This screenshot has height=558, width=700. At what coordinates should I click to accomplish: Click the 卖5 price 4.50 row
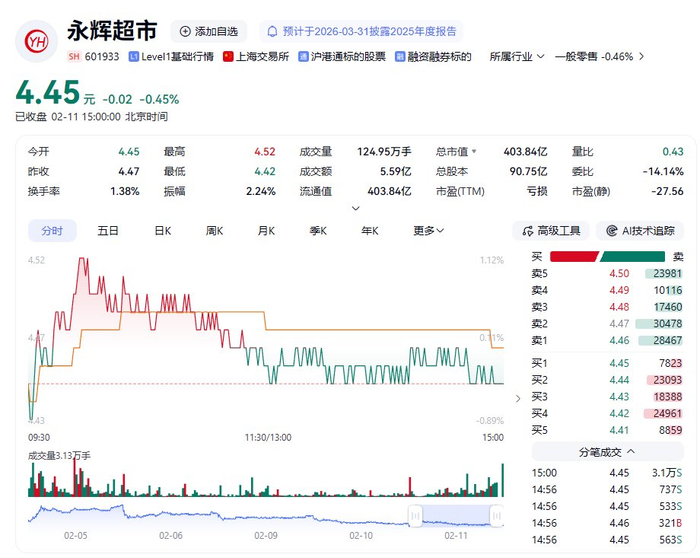pos(607,274)
